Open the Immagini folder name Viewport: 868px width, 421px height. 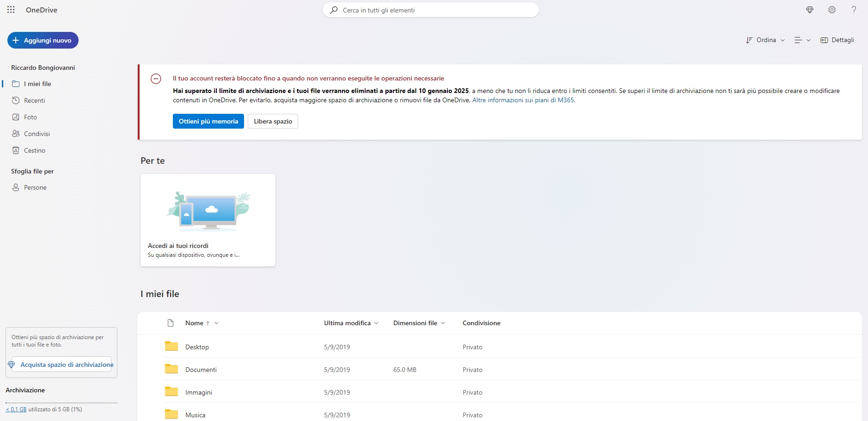click(x=199, y=392)
